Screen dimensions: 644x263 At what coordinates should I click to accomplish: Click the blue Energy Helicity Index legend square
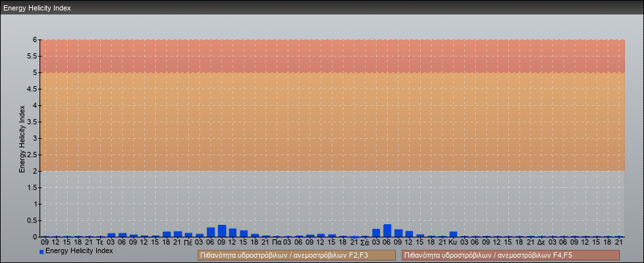coord(41,252)
